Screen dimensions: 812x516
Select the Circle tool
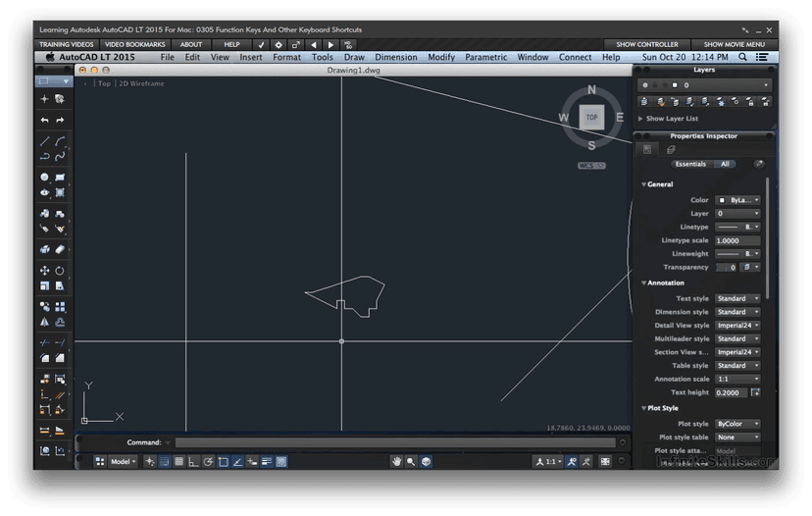point(45,178)
